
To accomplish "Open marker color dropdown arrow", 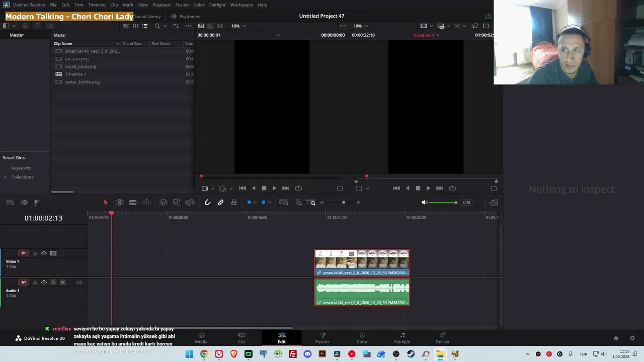I will click(270, 203).
